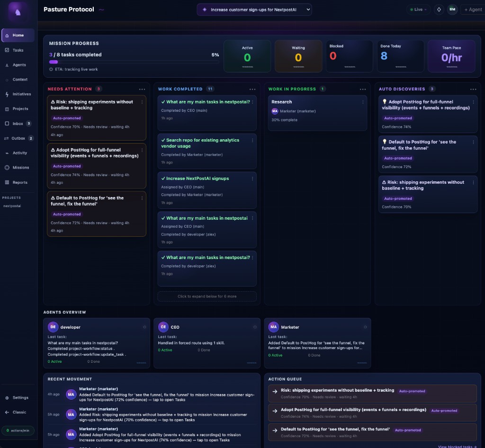Click the Inbox envelope icon
Image resolution: width=485 pixels, height=448 pixels.
click(x=7, y=124)
